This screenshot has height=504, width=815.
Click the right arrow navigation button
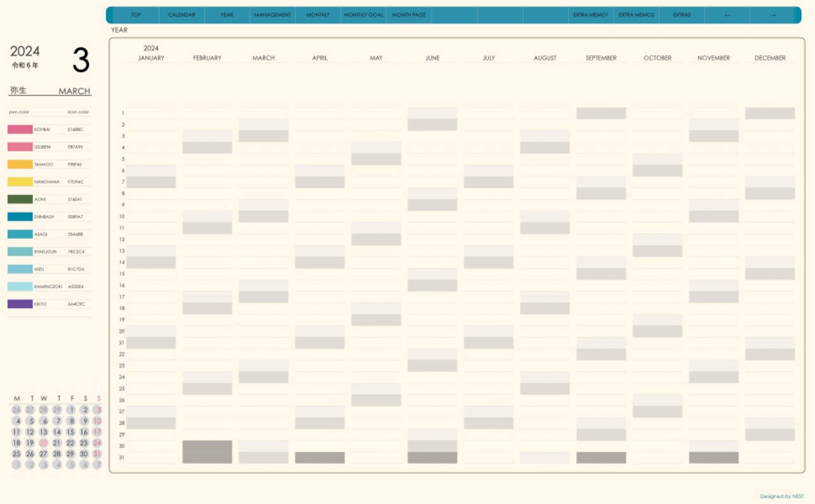[x=773, y=15]
